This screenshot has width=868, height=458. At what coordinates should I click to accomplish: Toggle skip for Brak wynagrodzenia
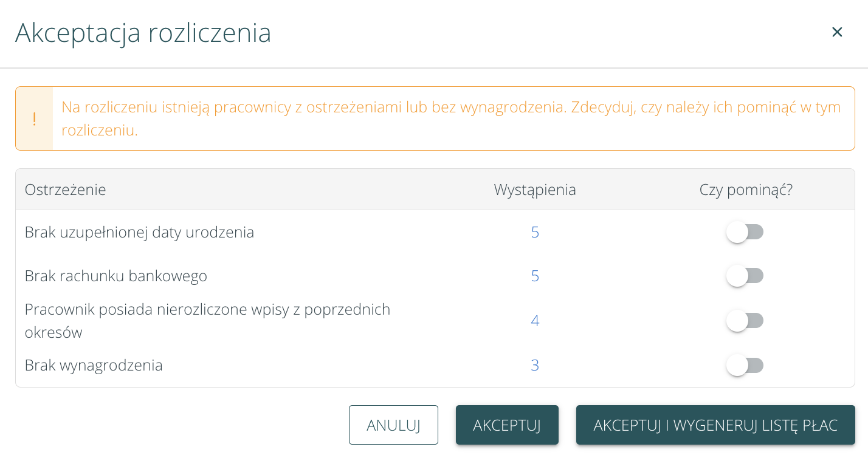(x=745, y=365)
